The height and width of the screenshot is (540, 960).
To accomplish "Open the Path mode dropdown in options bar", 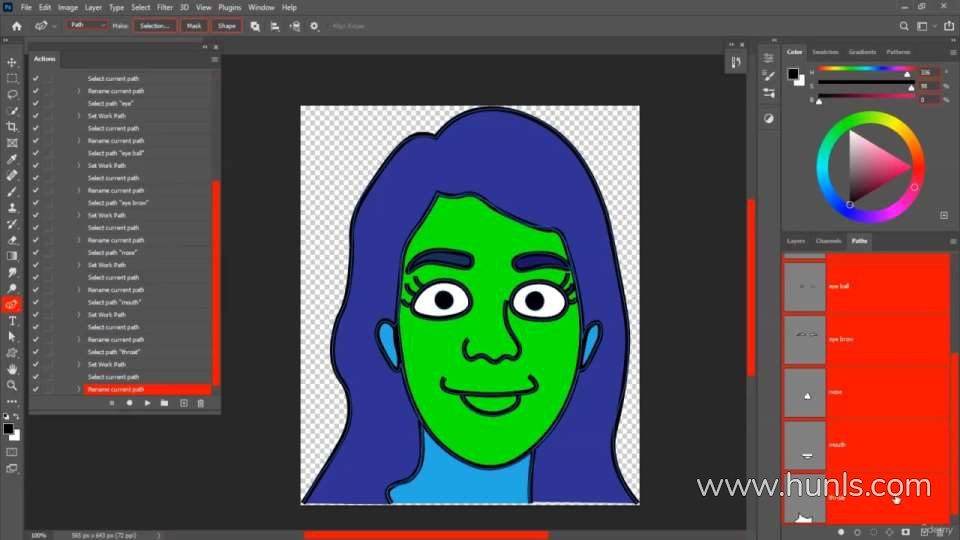I will coord(87,25).
